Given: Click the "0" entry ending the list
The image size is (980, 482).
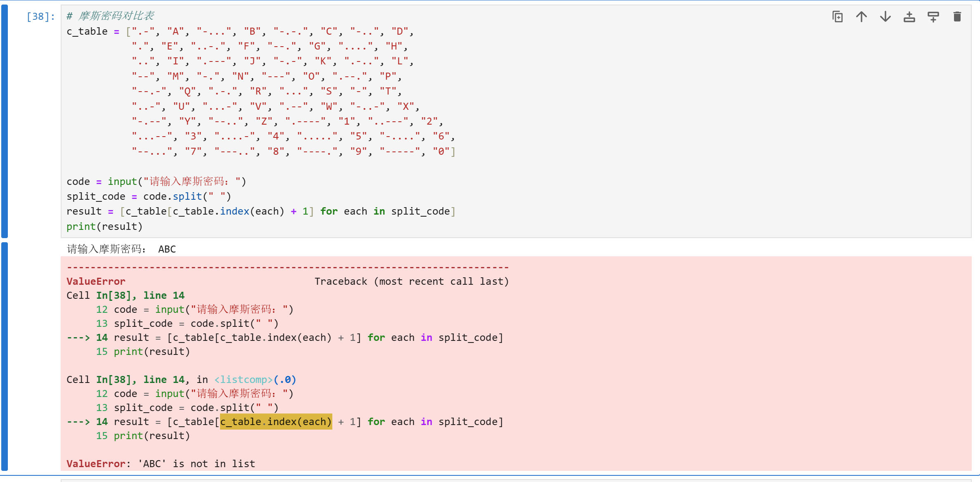Looking at the screenshot, I should [441, 151].
